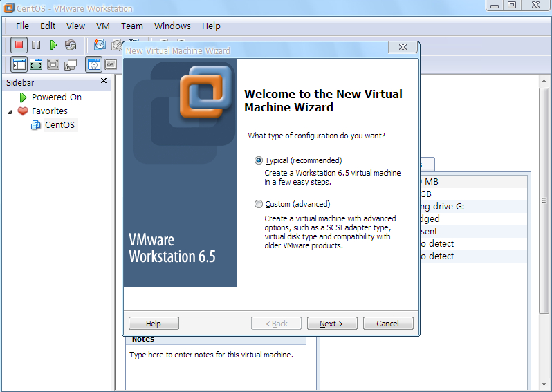Screen dimensions: 552x392
Task: Click the scrollbar up arrow
Action: (x=544, y=81)
